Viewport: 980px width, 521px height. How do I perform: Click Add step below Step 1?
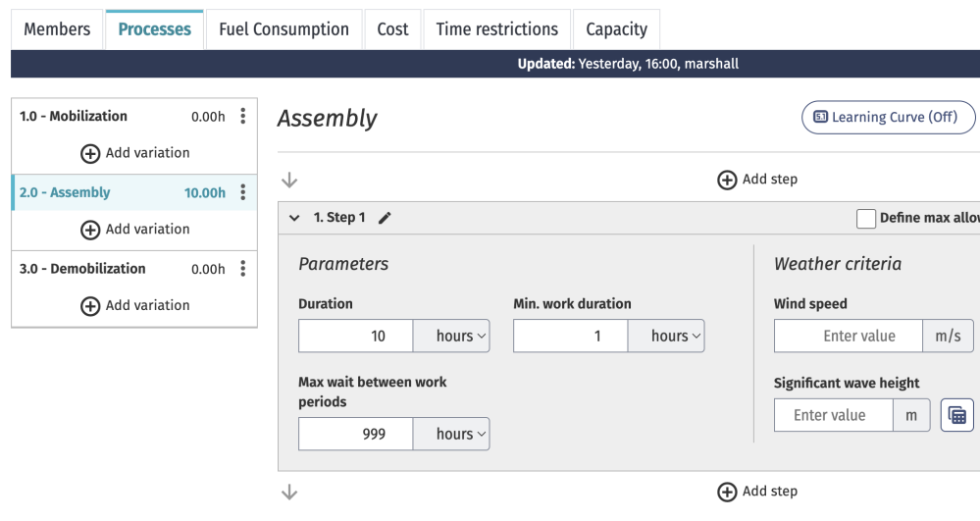[757, 492]
